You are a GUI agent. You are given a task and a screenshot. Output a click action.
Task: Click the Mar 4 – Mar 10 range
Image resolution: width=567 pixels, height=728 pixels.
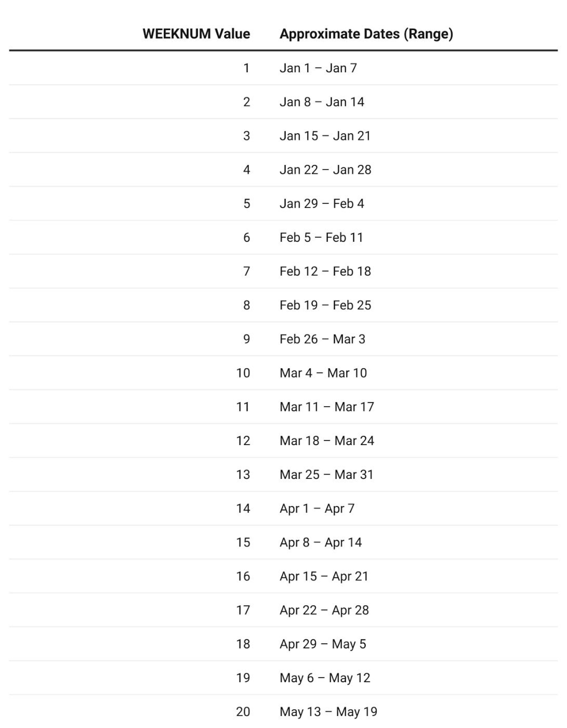323,373
